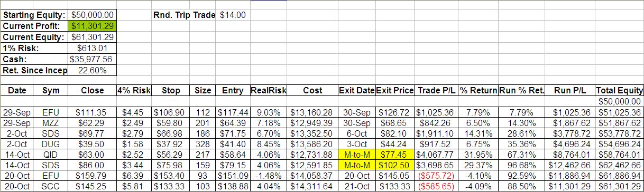Click the Date column header
This screenshot has width=644, height=192.
[17, 90]
